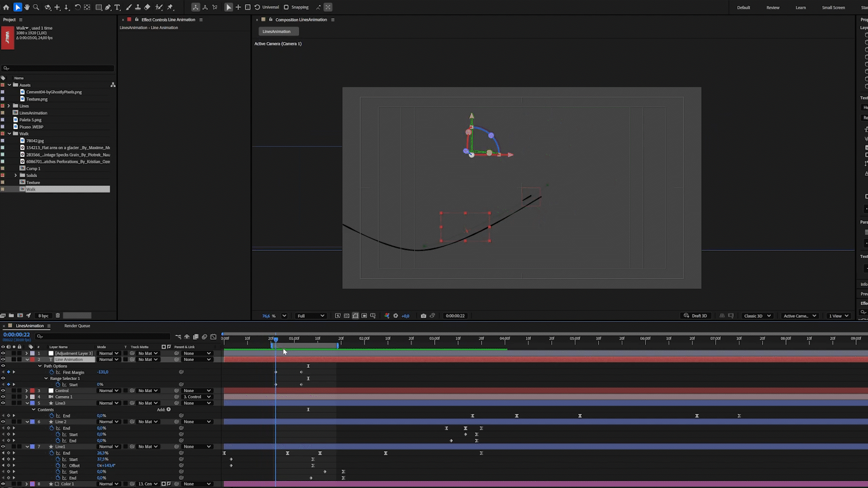Open the Full resolution dropdown

coord(311,316)
